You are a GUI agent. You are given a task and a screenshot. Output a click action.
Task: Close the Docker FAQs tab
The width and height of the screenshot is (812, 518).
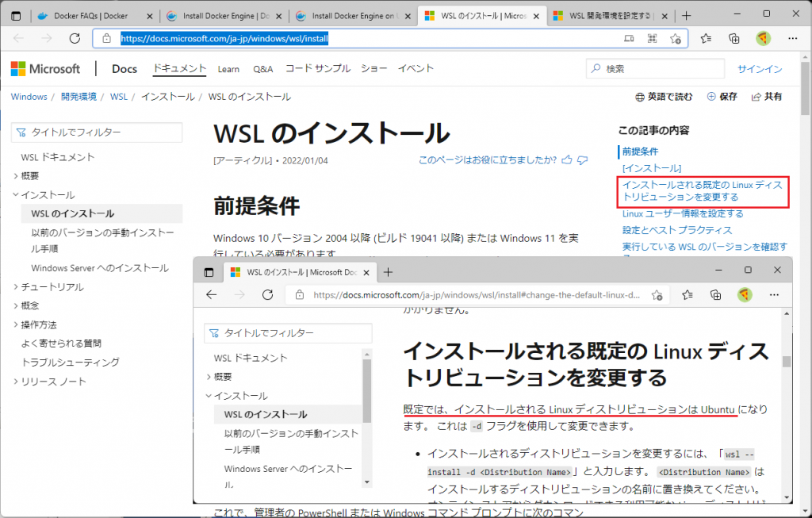(150, 16)
